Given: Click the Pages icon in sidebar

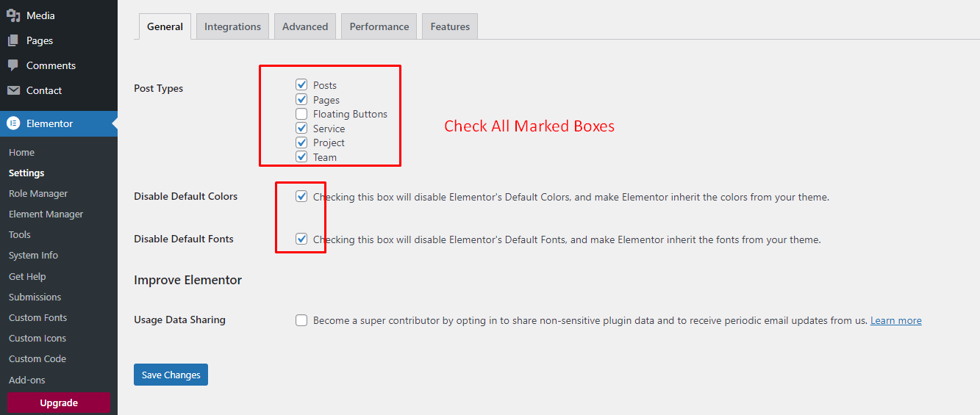Looking at the screenshot, I should 13,40.
